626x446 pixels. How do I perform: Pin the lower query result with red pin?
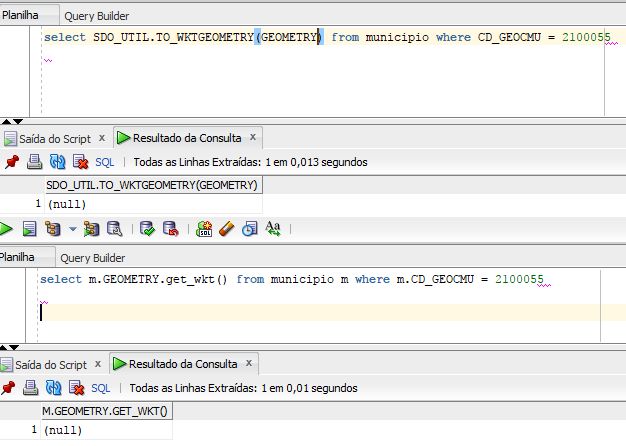(8, 388)
